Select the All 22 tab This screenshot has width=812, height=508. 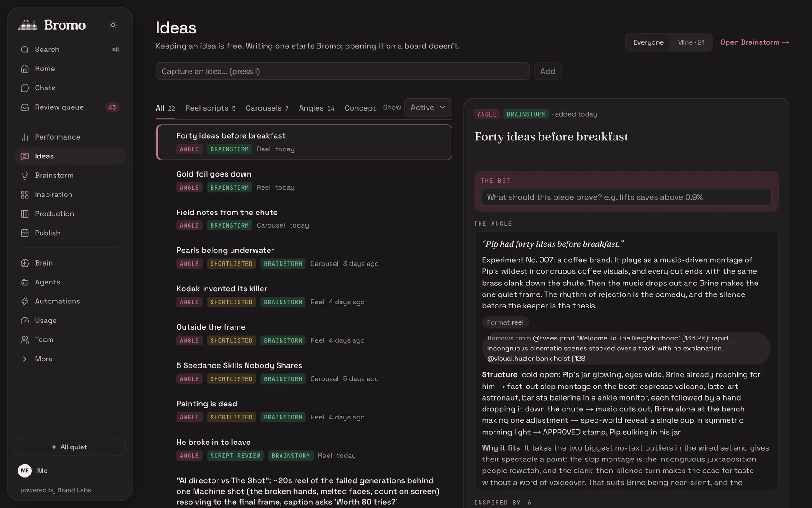165,108
